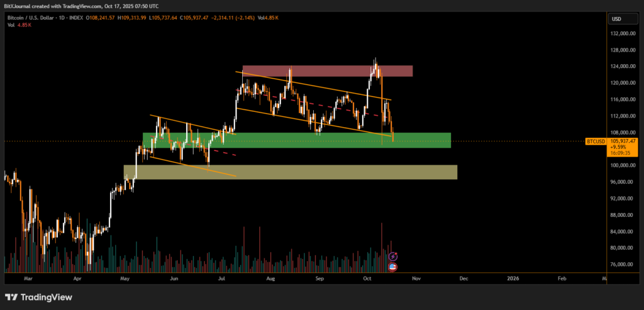
Task: Select the red resistance zone rectangle
Action: pyautogui.click(x=327, y=71)
